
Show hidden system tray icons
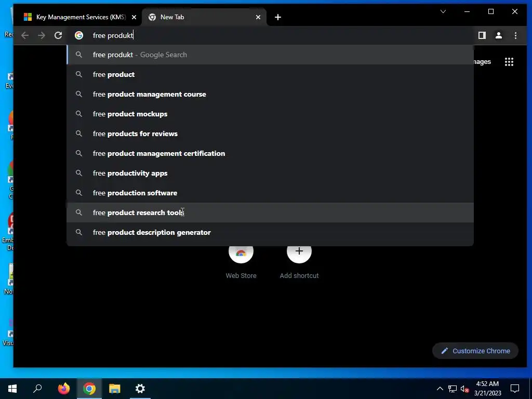(x=440, y=389)
